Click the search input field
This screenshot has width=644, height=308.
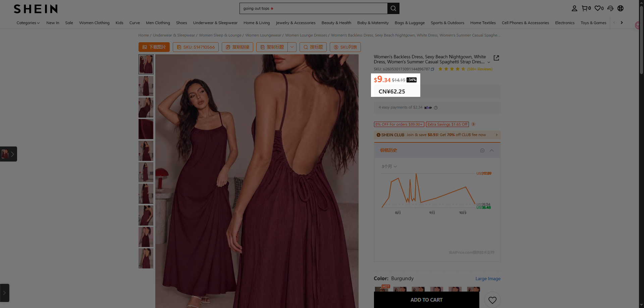pyautogui.click(x=313, y=8)
